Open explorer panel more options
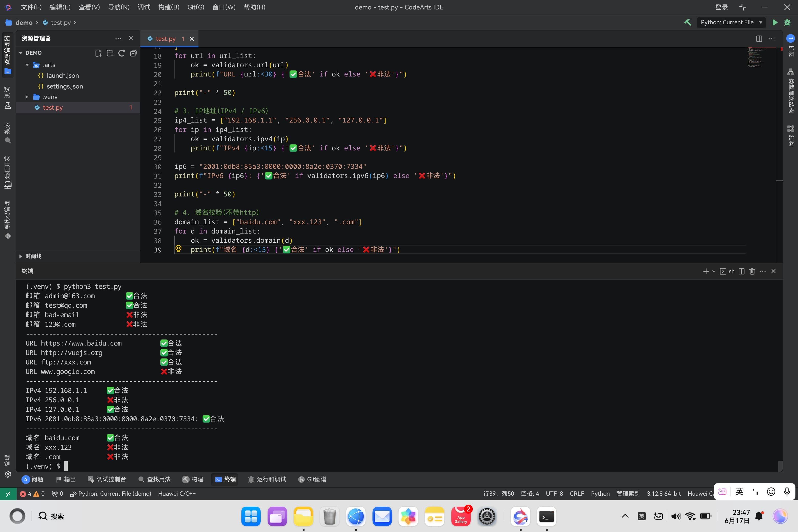 118,38
